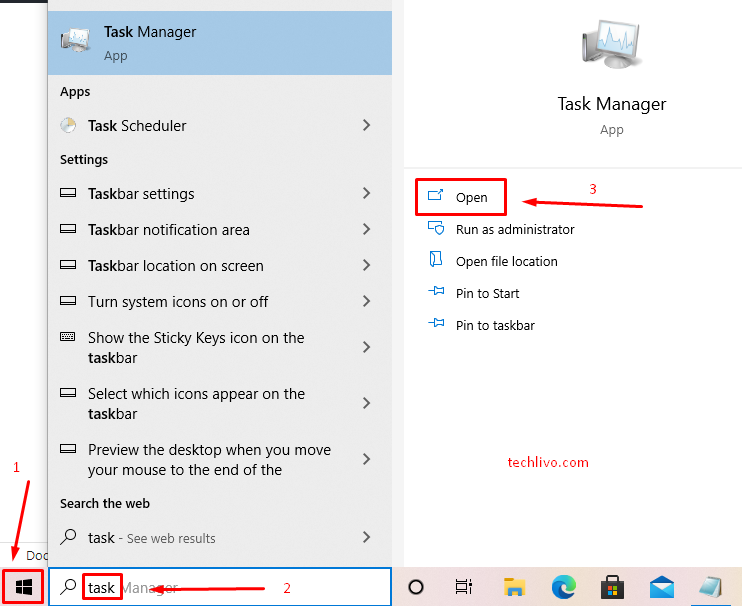The image size is (742, 606).
Task: Click Pin to taskbar
Action: pos(495,325)
